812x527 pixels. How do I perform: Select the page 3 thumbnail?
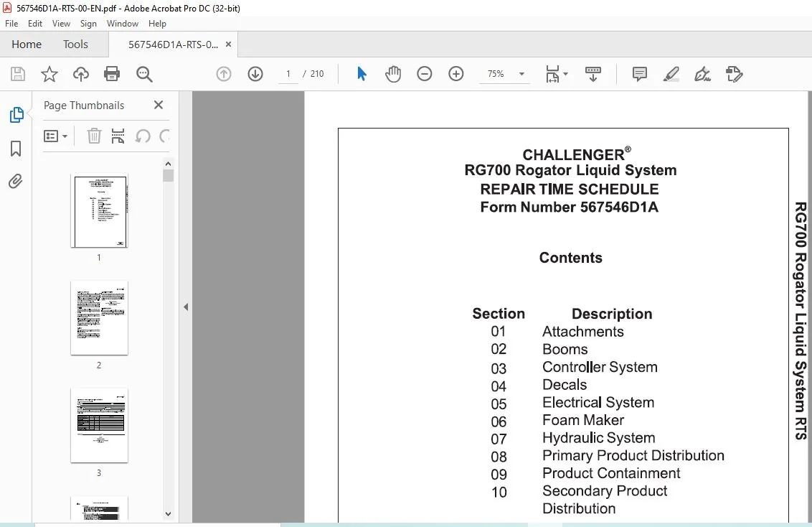point(100,426)
